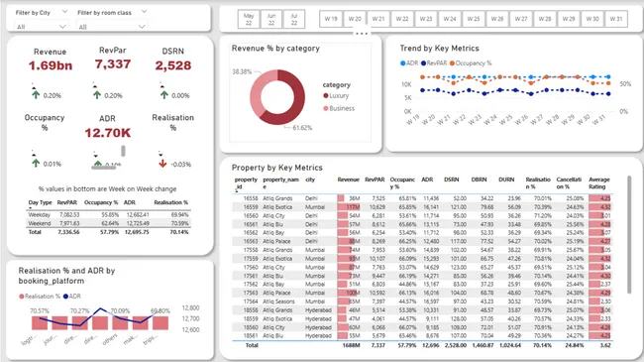
Task: Click Occupancy % legend marker in Trend chart
Action: click(452, 62)
